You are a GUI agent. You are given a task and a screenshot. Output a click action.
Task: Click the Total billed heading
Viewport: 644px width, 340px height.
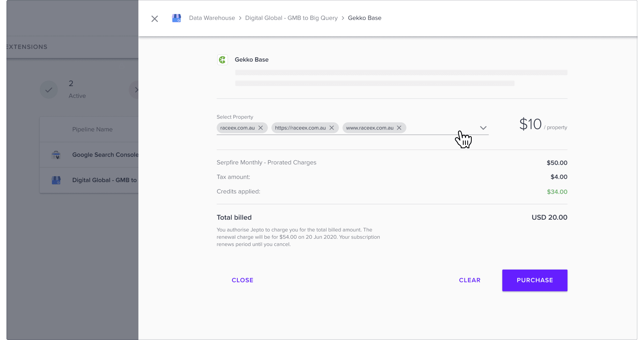tap(234, 217)
